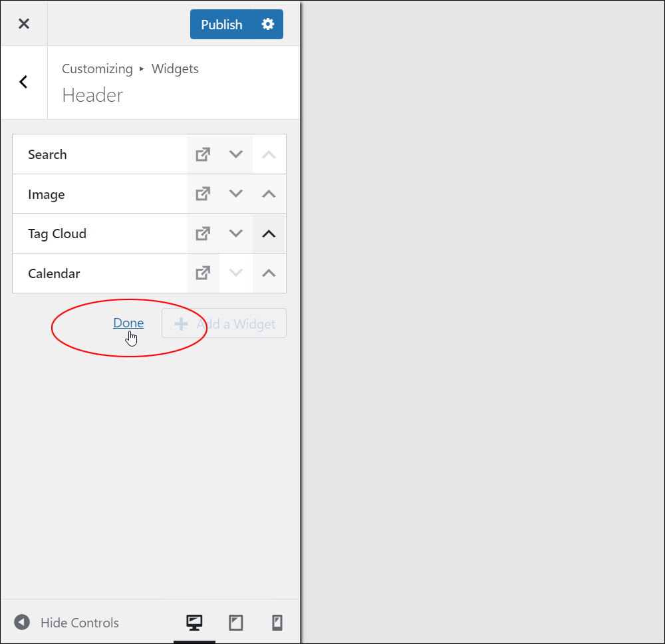Move Calendar widget to another area icon
The image size is (665, 644).
(x=203, y=273)
